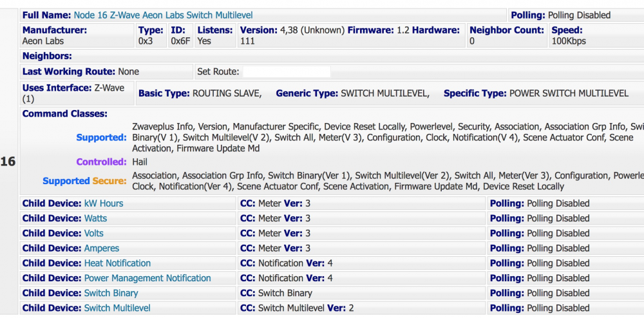The image size is (644, 318).
Task: Click the Last Working Route cell
Action: point(80,71)
